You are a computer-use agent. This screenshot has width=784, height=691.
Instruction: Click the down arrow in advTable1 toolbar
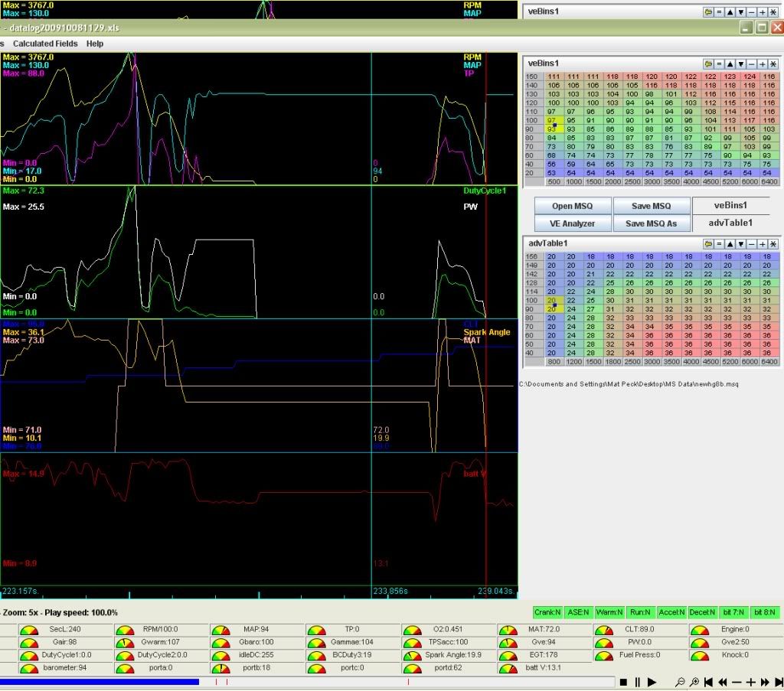[740, 243]
